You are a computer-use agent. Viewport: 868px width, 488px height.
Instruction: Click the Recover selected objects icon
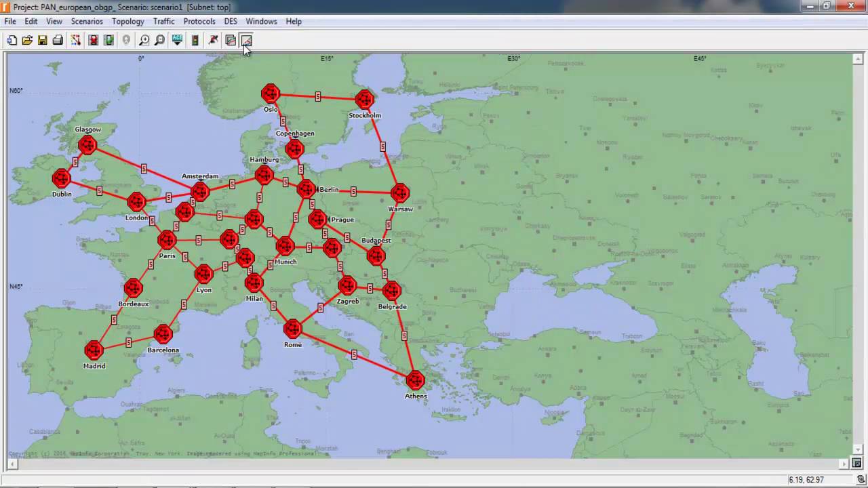coord(108,41)
